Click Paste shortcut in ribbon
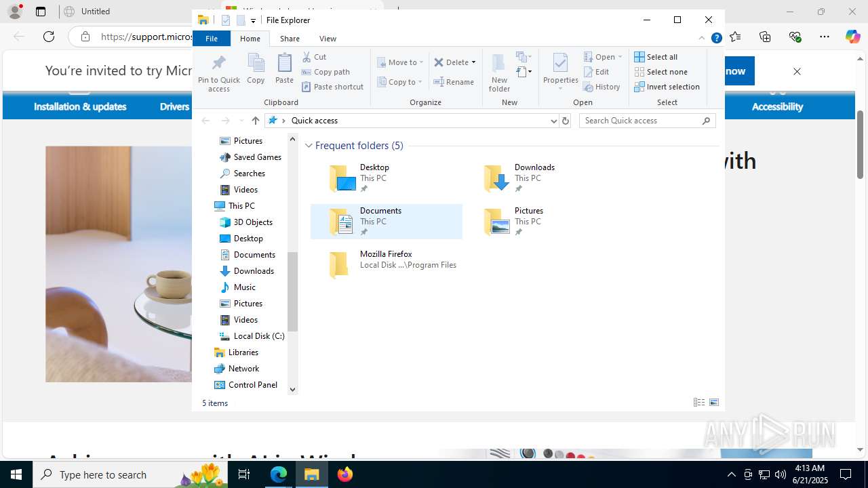Screen dimensions: 868x488 332,87
